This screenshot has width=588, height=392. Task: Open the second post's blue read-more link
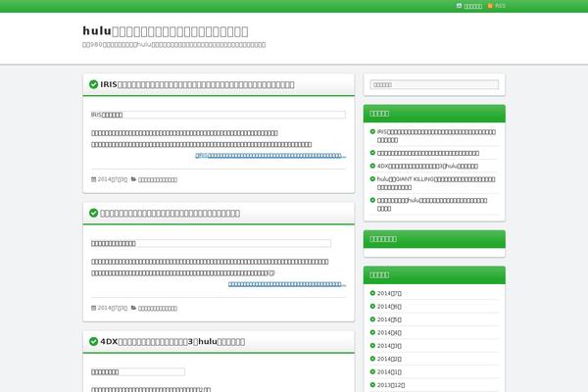pyautogui.click(x=287, y=284)
